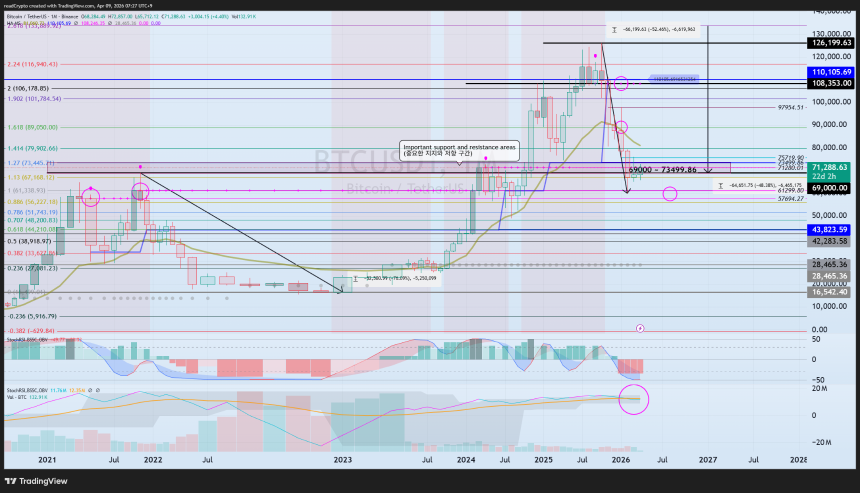Select the magenta circle on the 90,000 moving average
860x493 pixels.
(620, 127)
